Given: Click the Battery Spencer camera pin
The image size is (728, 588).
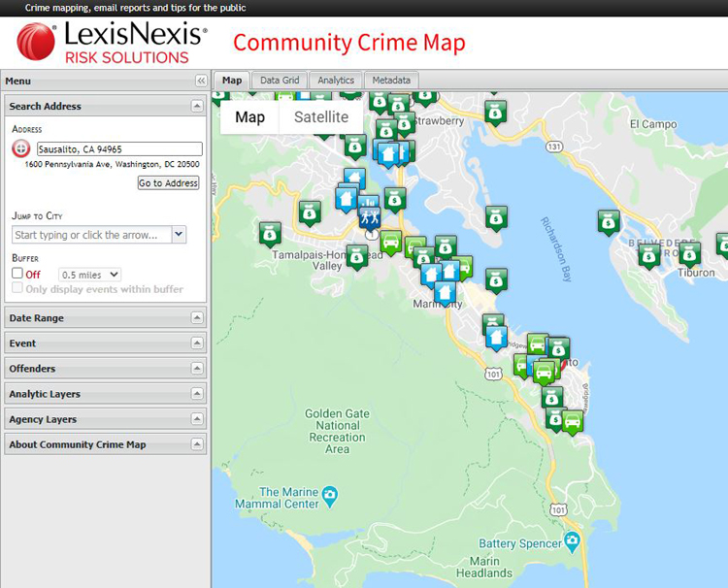Looking at the screenshot, I should 573,541.
